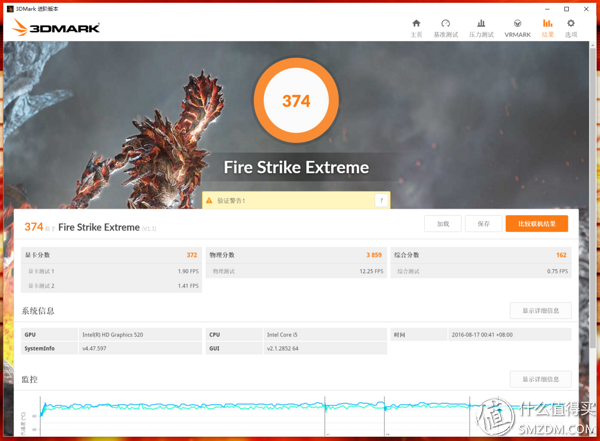Click the orange 374 score circle
Viewport: 600px width, 441px height.
click(x=296, y=101)
